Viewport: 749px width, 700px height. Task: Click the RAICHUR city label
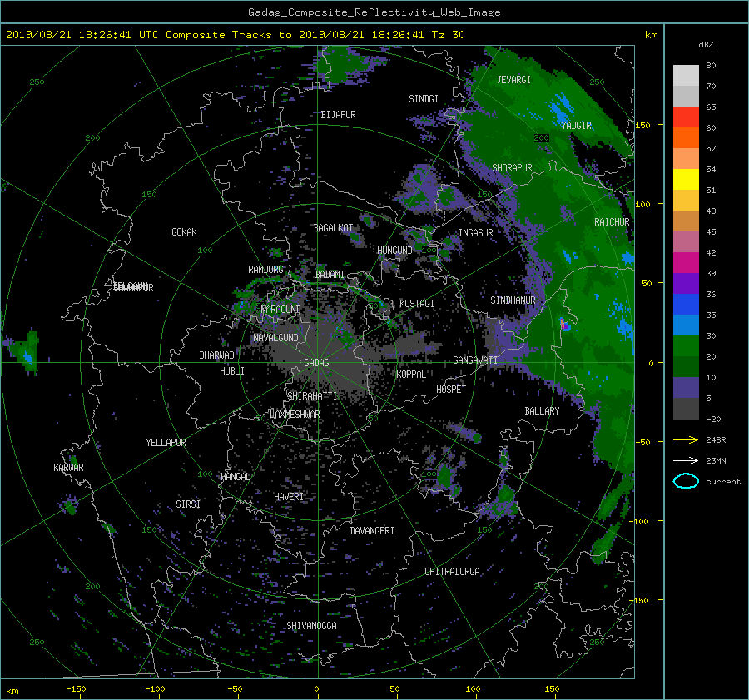(612, 222)
